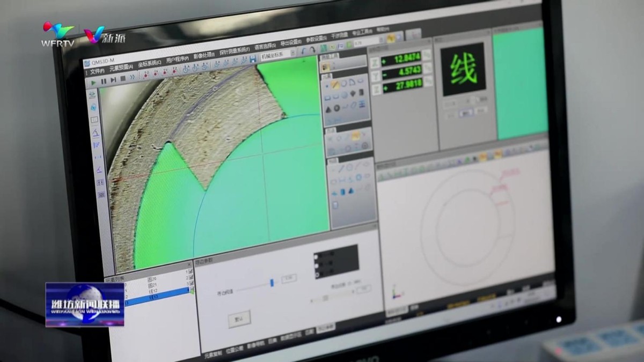Select the highlighted Line measurement tool
Viewport: 644px width, 362px height.
click(x=335, y=84)
